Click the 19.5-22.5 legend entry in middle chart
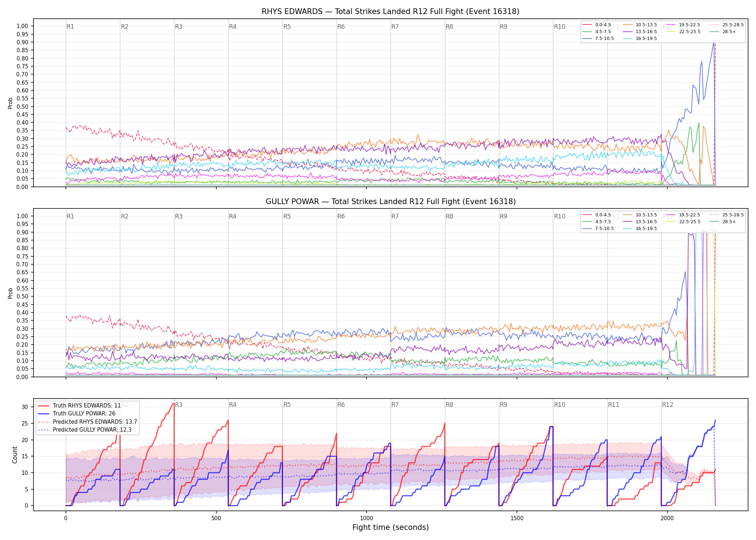Image resolution: width=756 pixels, height=540 pixels. coord(683,215)
